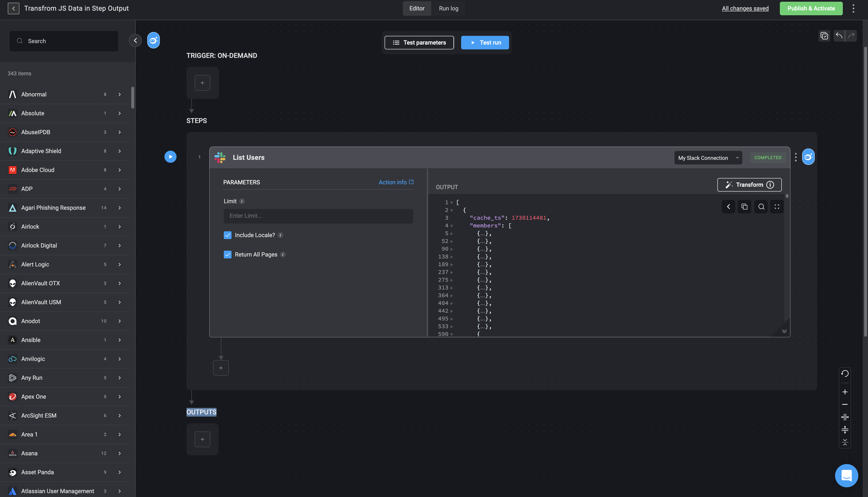Image resolution: width=868 pixels, height=497 pixels.
Task: Uncheck the Return All Pages checkbox
Action: coord(227,255)
